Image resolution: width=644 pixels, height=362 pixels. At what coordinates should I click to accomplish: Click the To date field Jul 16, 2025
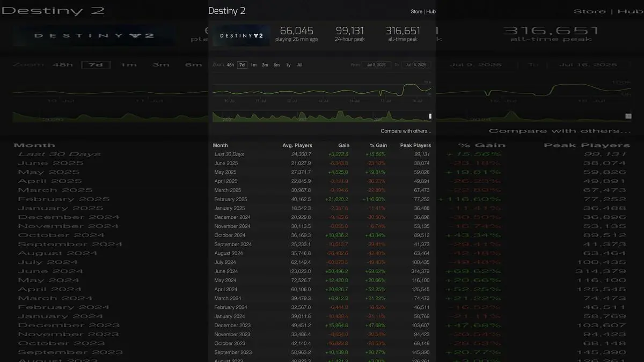coord(415,65)
